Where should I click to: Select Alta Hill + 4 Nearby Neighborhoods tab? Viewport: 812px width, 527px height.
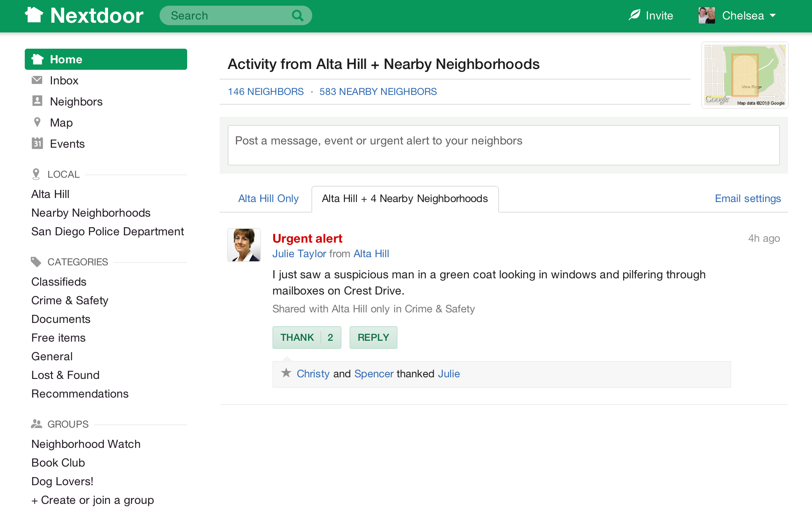(x=405, y=199)
